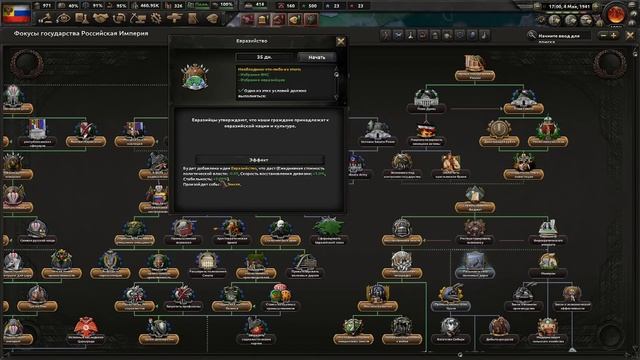Click the Russian Empire flag
640x360 pixels.
(x=16, y=13)
